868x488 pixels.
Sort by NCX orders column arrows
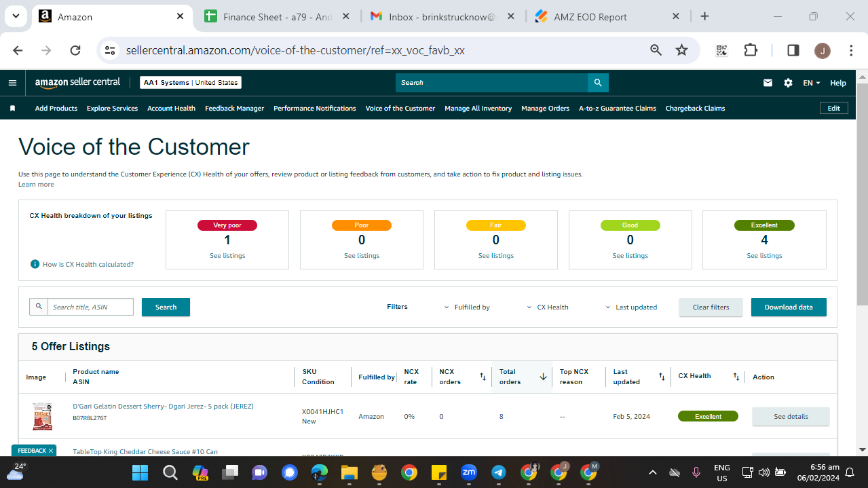click(483, 377)
